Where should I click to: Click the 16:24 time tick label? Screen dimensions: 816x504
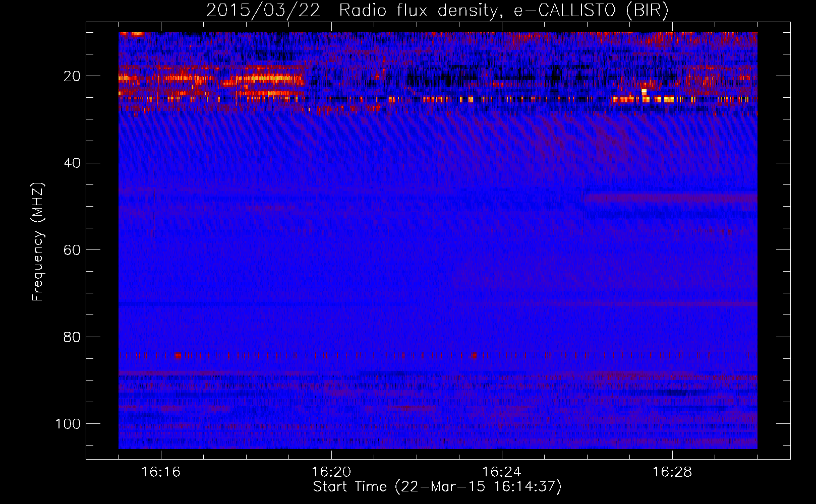502,472
